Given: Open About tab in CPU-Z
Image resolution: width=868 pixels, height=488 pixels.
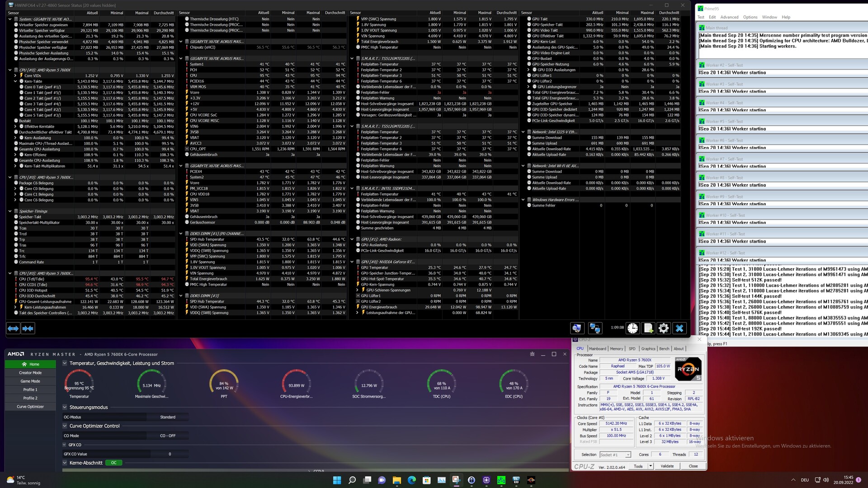Looking at the screenshot, I should coord(679,349).
